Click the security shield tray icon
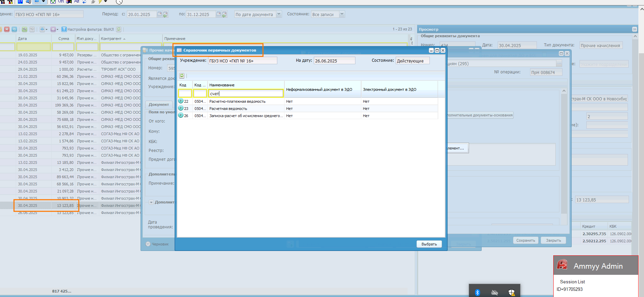Image resolution: width=644 pixels, height=297 pixels. point(511,292)
